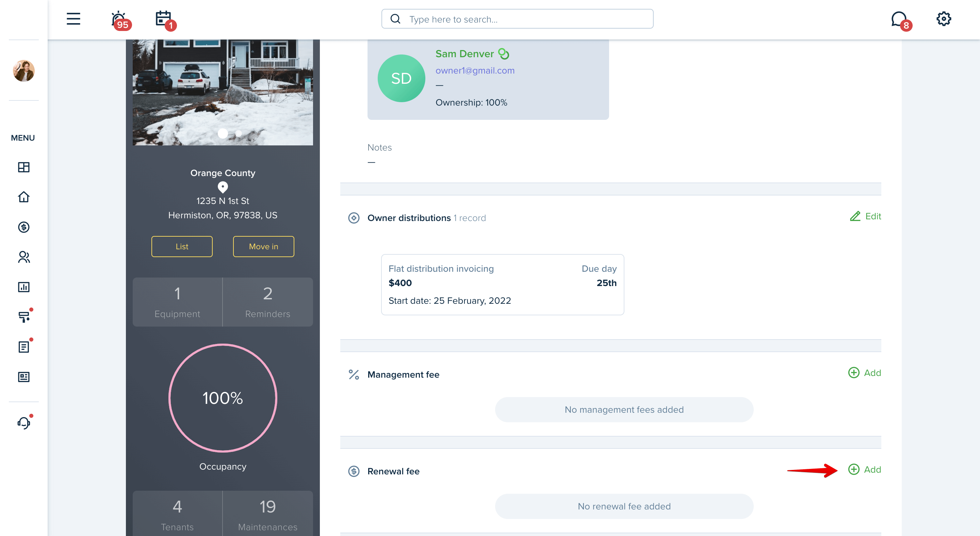The width and height of the screenshot is (980, 536).
Task: Click the 1235 N 1st St address
Action: (223, 201)
